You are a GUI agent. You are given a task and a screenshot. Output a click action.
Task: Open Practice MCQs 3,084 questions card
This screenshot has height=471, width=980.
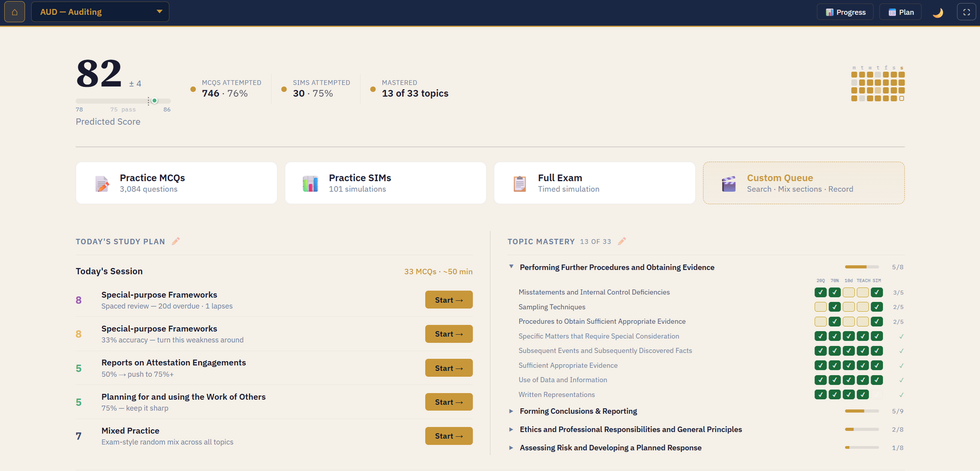(x=176, y=183)
